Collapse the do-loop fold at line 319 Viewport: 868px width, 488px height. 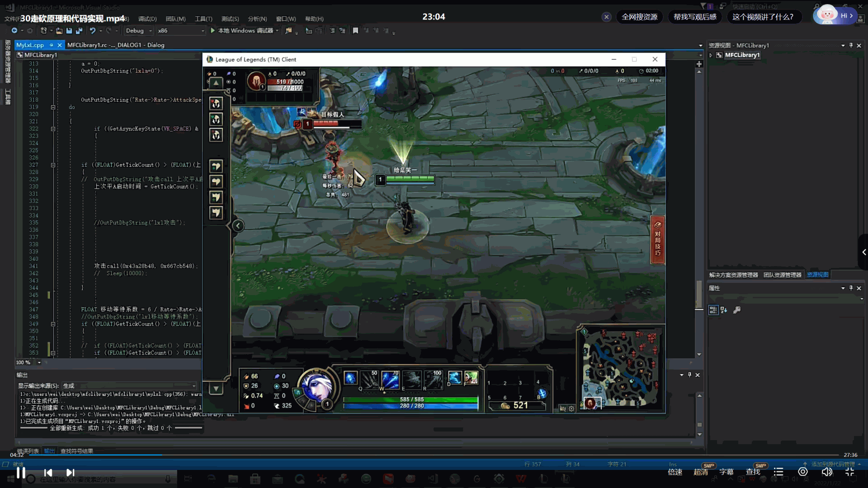click(x=53, y=107)
